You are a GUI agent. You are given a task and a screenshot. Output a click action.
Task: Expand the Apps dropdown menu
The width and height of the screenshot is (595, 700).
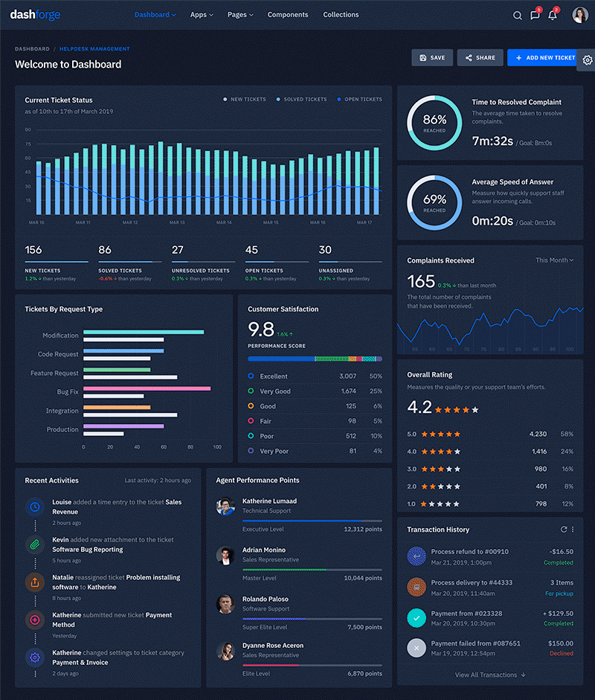point(202,15)
